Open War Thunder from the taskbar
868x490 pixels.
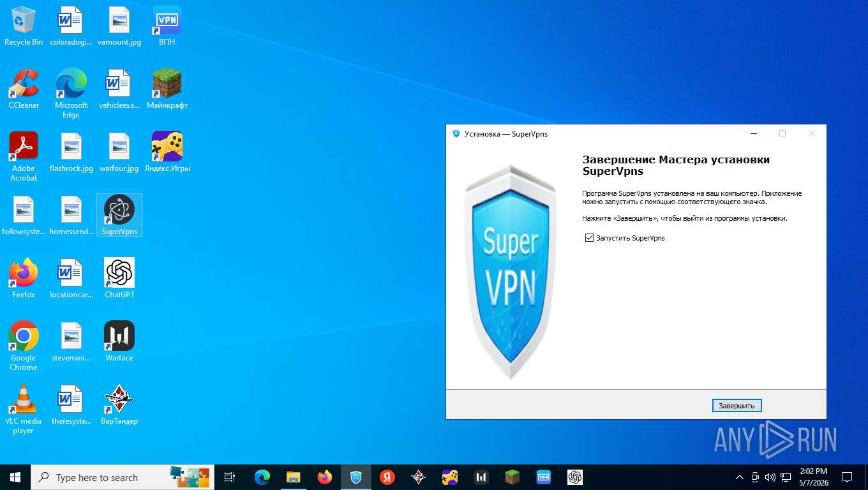click(419, 477)
